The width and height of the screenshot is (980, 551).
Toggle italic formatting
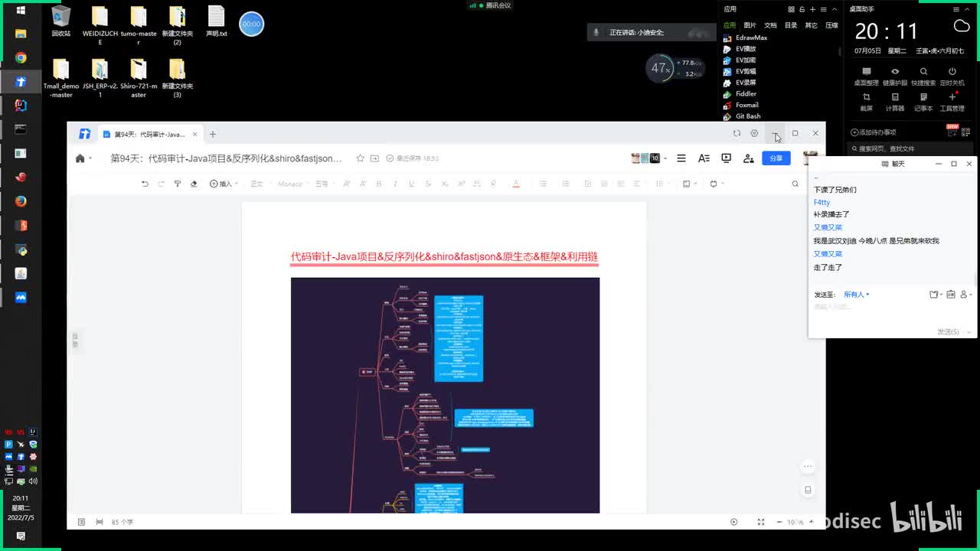click(395, 184)
